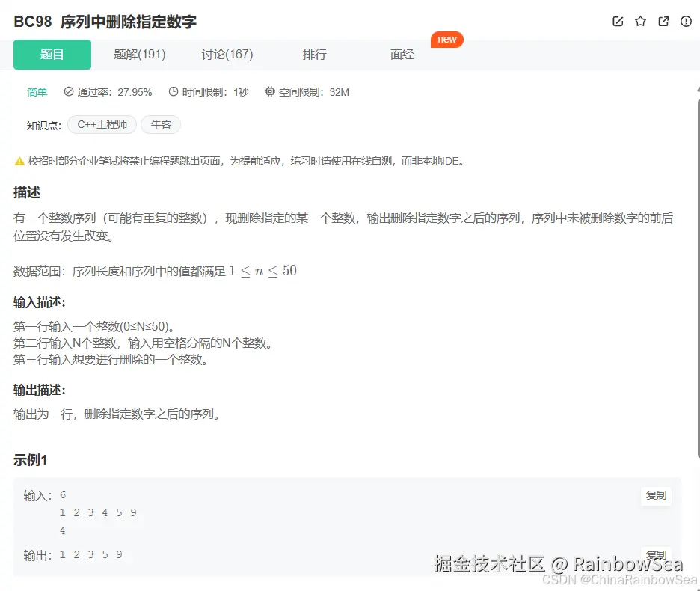Screen dimensions: 700x591
Task: Select the 排行 tab
Action: [x=314, y=54]
